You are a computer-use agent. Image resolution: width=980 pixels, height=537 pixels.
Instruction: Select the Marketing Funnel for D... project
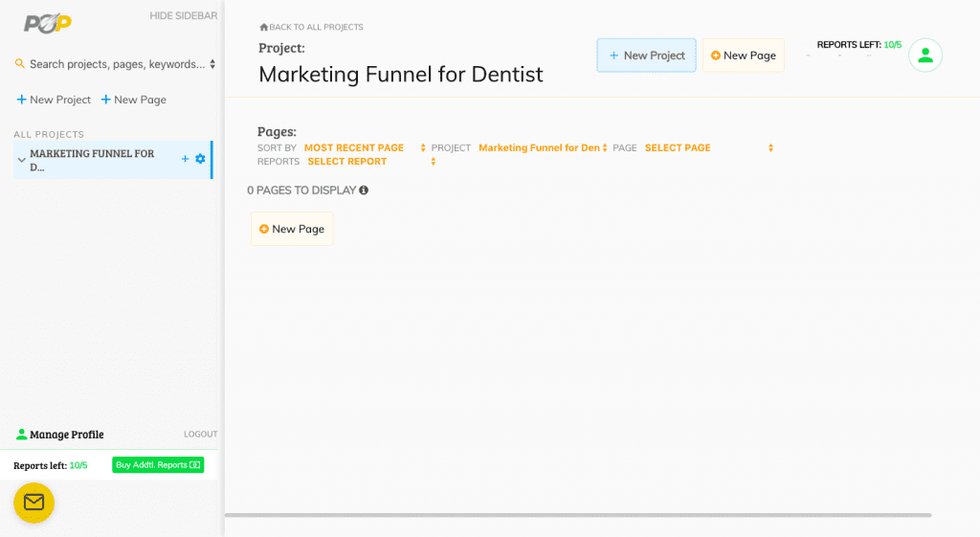pyautogui.click(x=92, y=160)
